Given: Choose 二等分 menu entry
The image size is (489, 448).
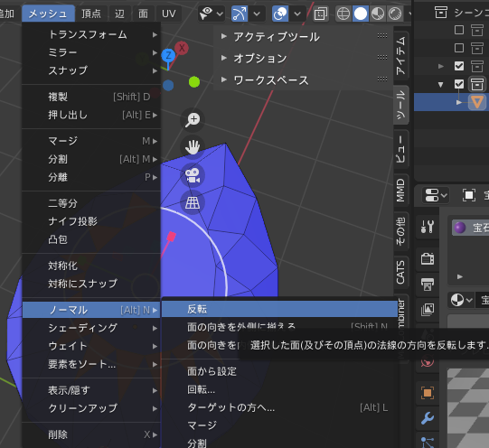Looking at the screenshot, I should [91, 203].
